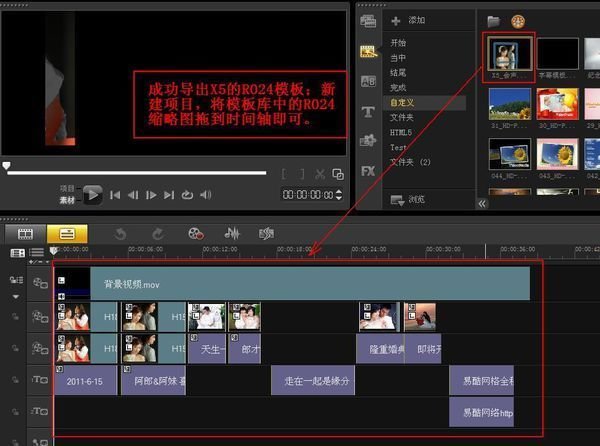Step to the next frame
Viewport: 600px width, 446px height.
[151, 195]
